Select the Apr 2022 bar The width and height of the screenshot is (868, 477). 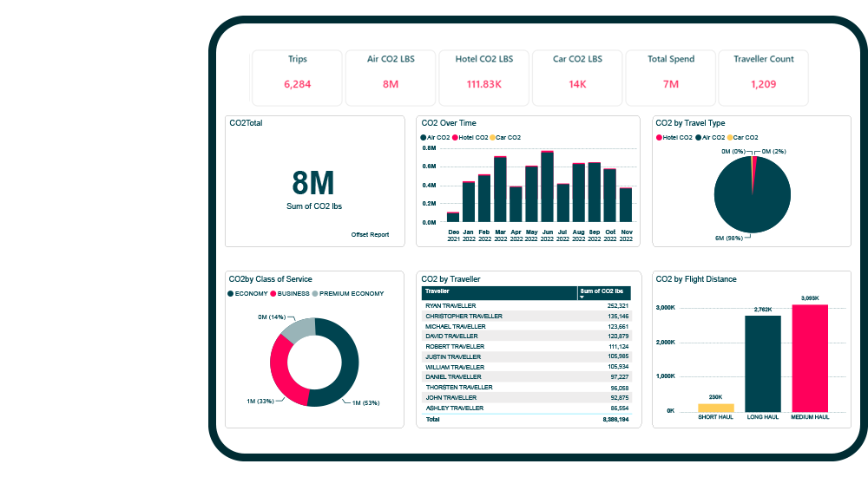point(516,204)
